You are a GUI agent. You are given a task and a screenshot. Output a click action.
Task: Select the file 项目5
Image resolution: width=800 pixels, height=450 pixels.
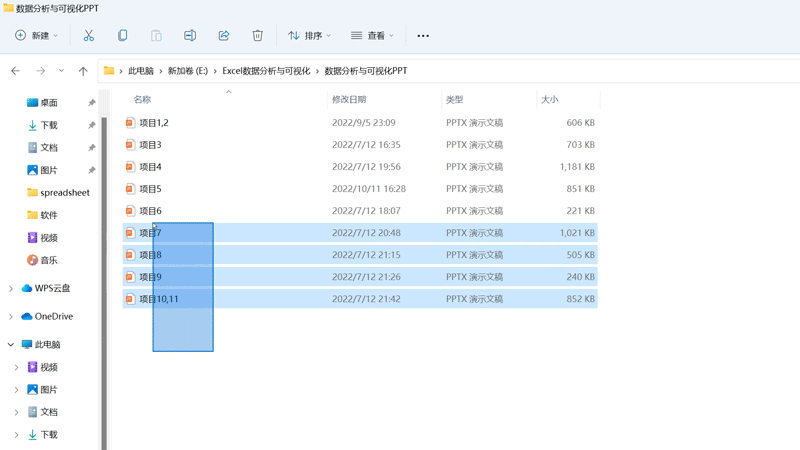[x=360, y=189]
